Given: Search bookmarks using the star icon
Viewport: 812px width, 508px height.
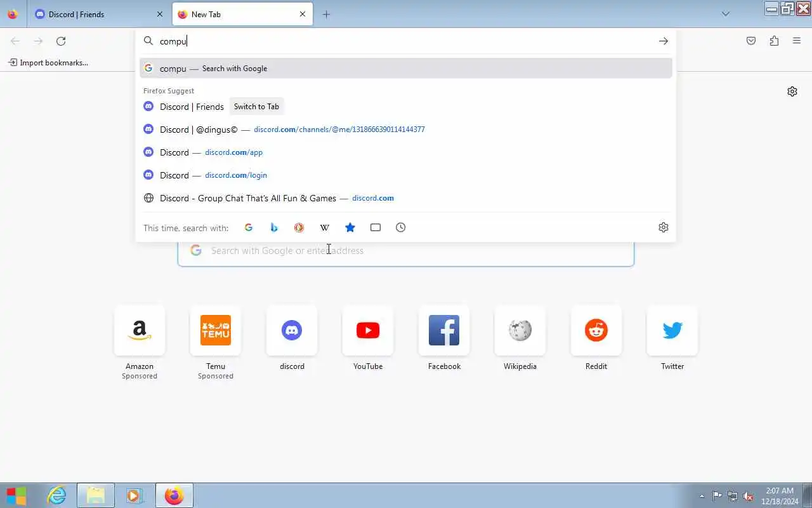Looking at the screenshot, I should tap(350, 227).
